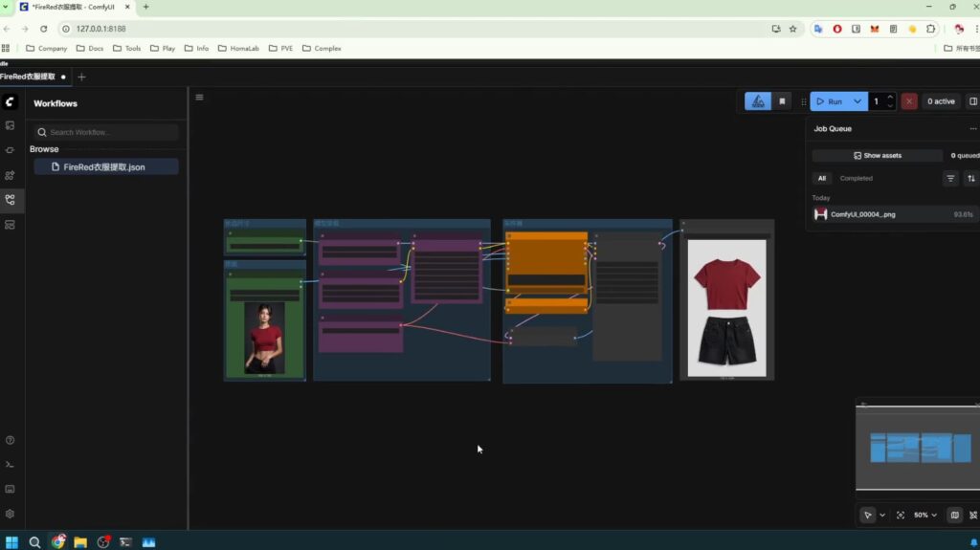The width and height of the screenshot is (980, 550).
Task: Open the node library sidebar icon
Action: [x=10, y=150]
